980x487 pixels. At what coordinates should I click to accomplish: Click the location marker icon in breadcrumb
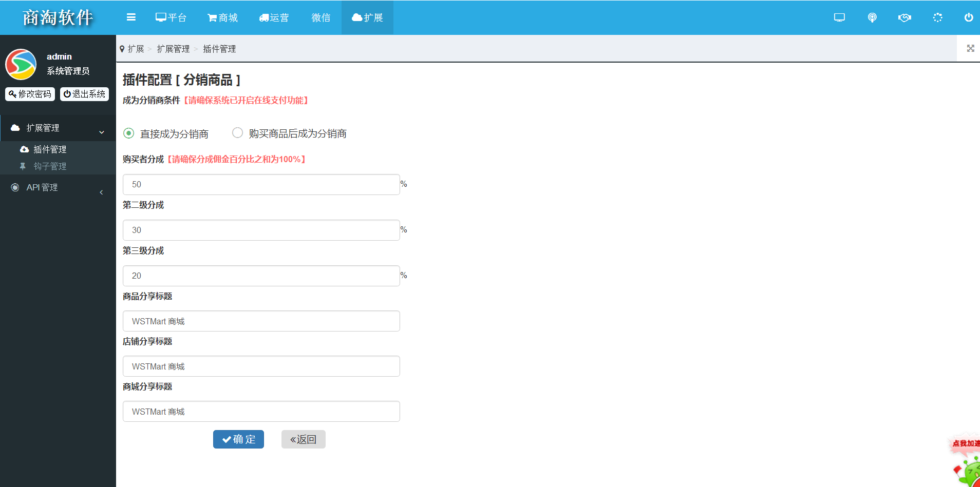[122, 49]
